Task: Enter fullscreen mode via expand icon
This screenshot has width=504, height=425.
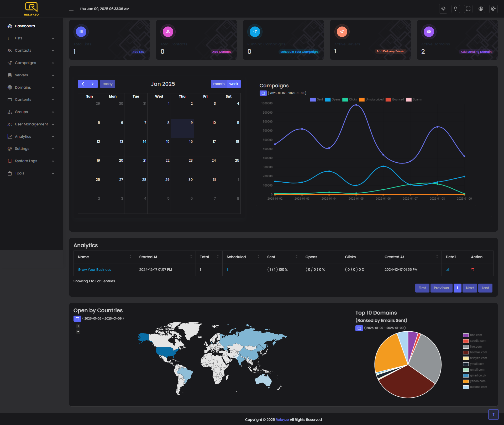Action: pos(468,9)
